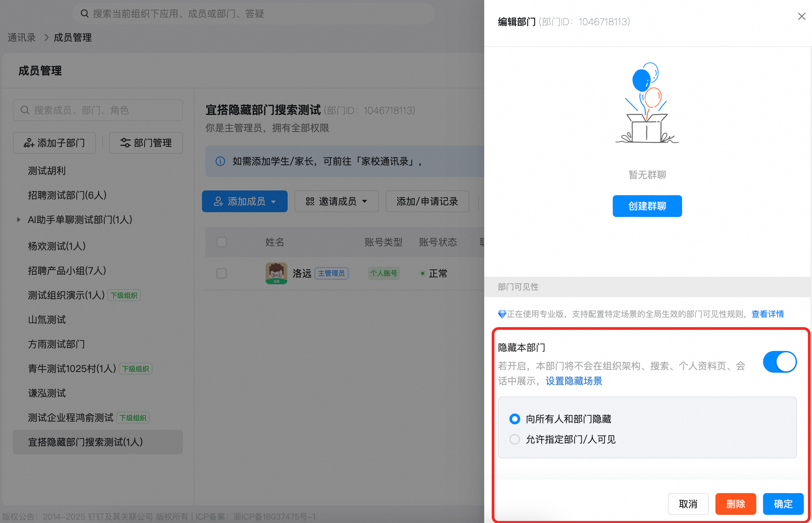812x523 pixels.
Task: Select 允许指定部门/人可见 radio option
Action: (515, 439)
